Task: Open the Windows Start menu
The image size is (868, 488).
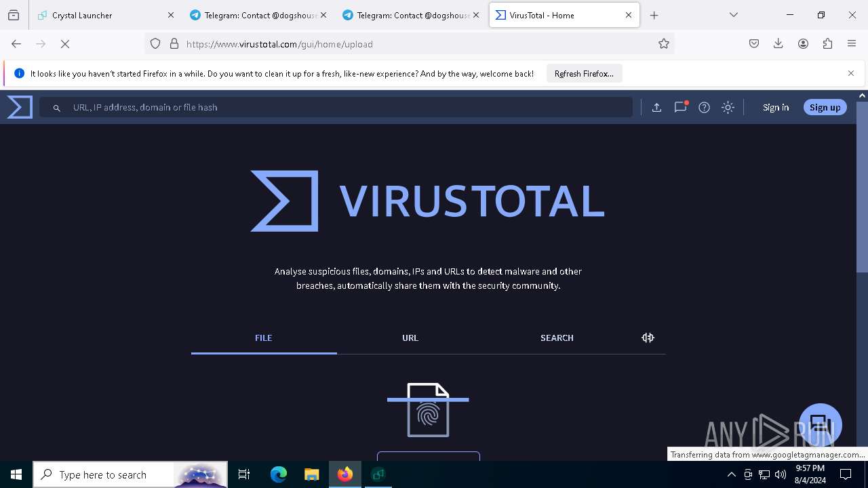Action: (x=16, y=474)
